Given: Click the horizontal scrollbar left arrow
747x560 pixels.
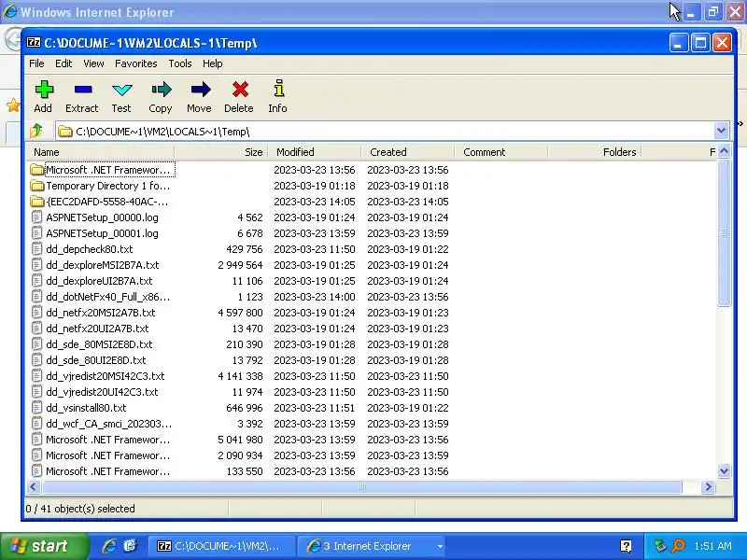Looking at the screenshot, I should tap(34, 486).
